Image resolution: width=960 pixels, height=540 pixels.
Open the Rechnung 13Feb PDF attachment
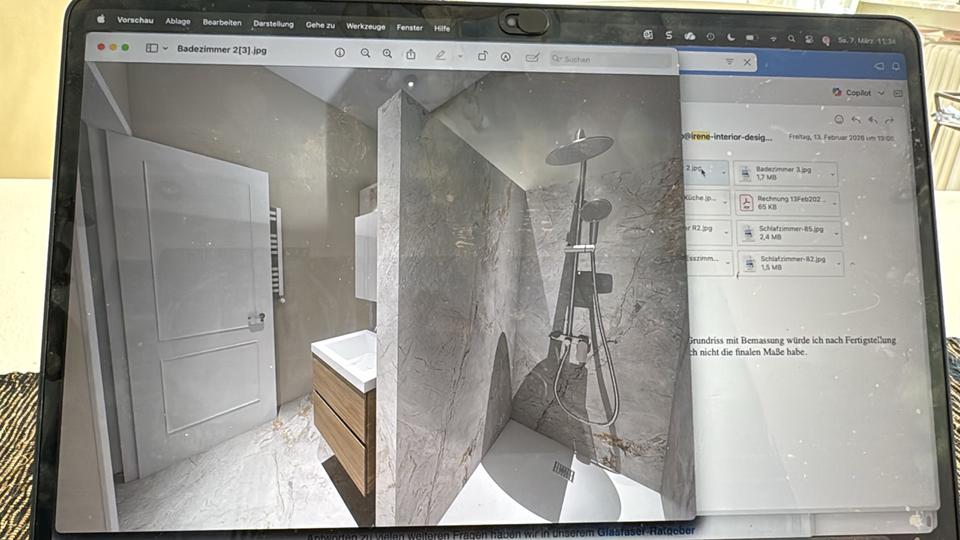tap(785, 204)
